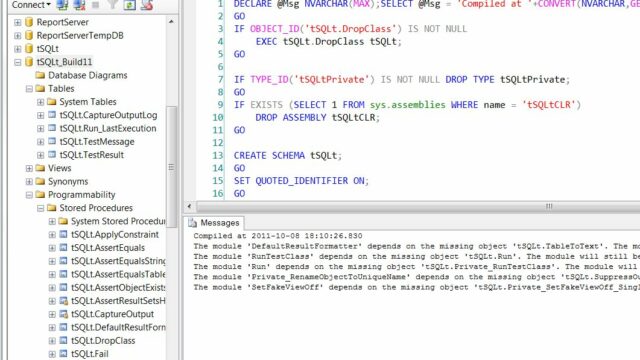Click message about module 'SetFakeViewOff'
Viewport: 640px width, 360px height.
pyautogui.click(x=416, y=287)
